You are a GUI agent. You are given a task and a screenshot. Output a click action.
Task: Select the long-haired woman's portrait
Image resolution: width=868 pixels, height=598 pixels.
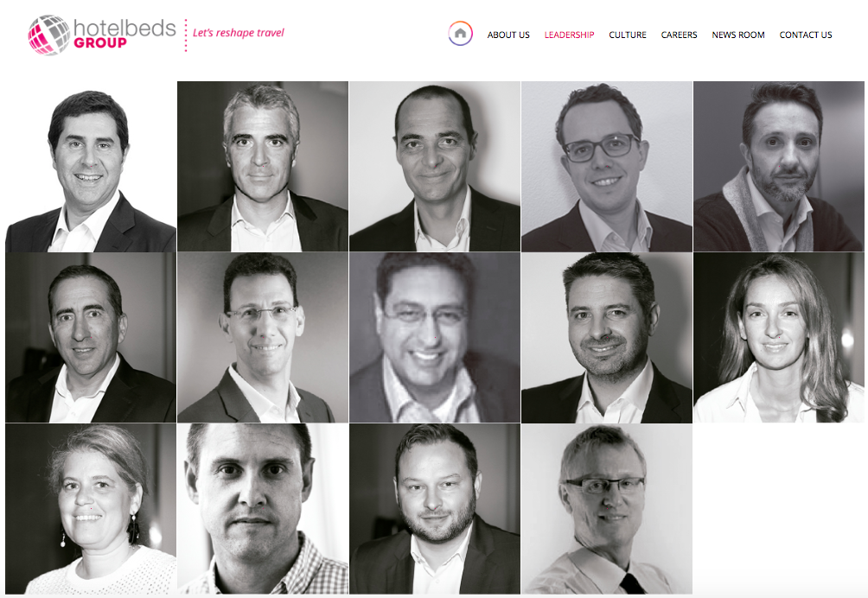tap(779, 337)
